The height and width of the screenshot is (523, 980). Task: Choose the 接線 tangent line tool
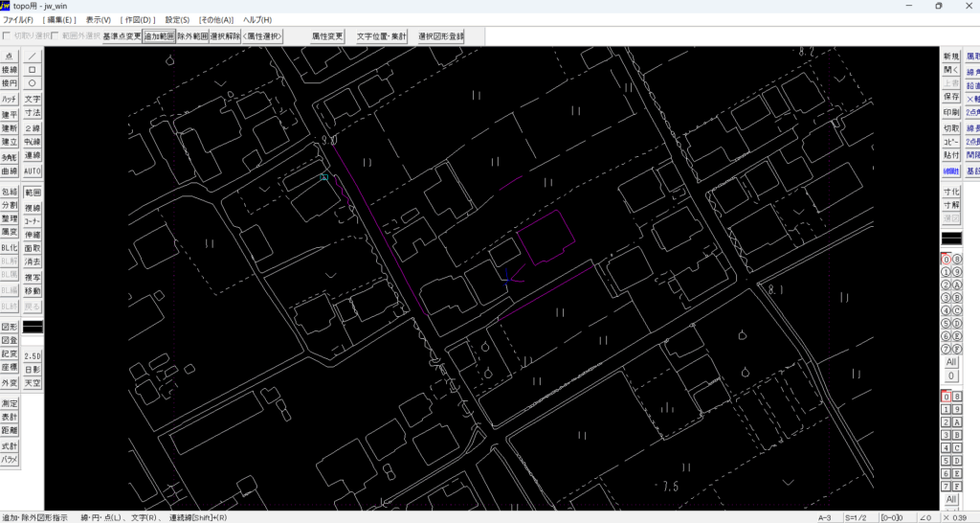click(10, 69)
